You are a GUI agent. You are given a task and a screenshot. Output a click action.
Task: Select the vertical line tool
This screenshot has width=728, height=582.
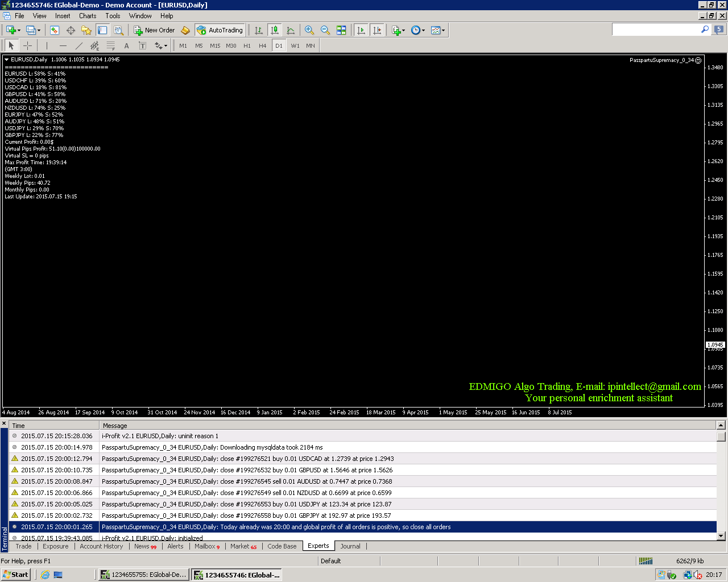point(47,45)
